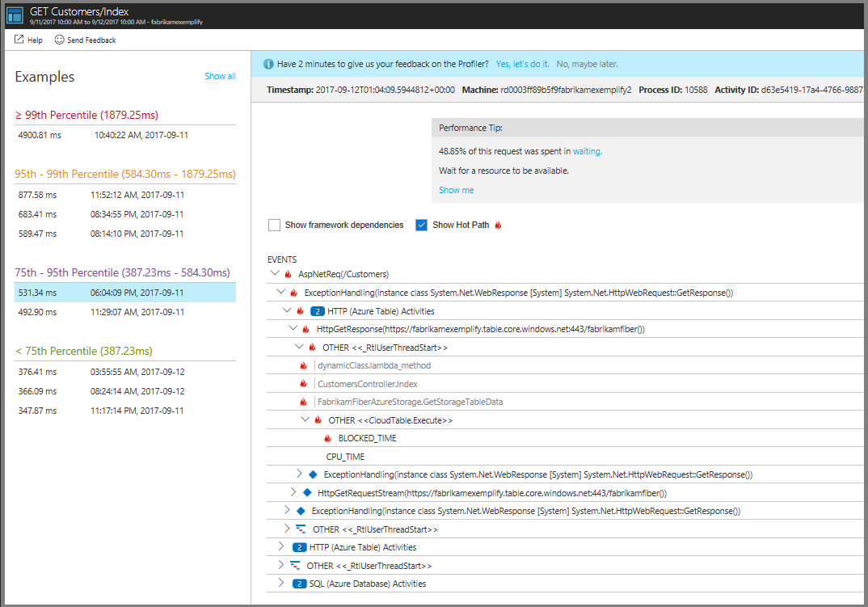
Task: Click the flame icon on AspNetReq(/Customers) row
Action: tap(288, 274)
